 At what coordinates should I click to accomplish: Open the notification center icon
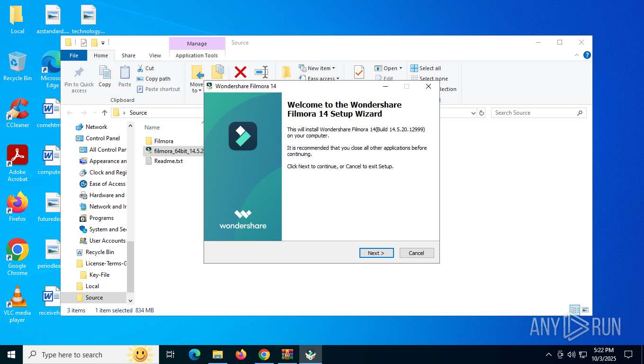pos(628,355)
